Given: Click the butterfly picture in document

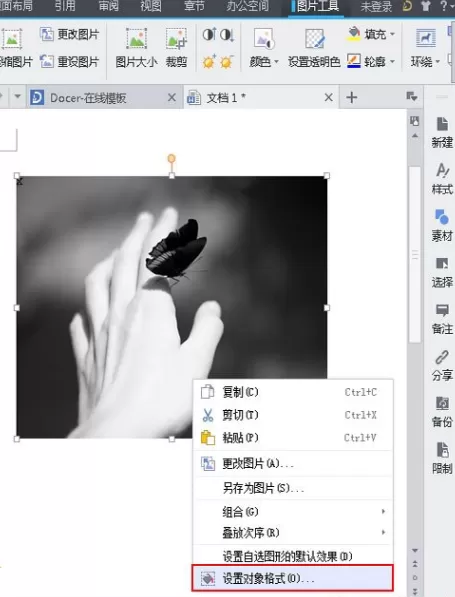Looking at the screenshot, I should (172, 307).
